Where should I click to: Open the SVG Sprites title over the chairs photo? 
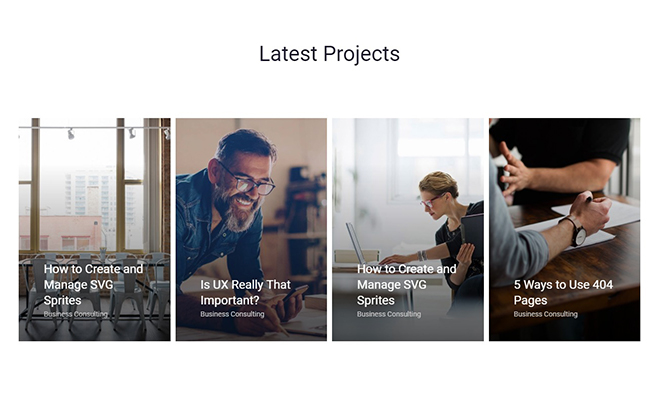pos(93,285)
